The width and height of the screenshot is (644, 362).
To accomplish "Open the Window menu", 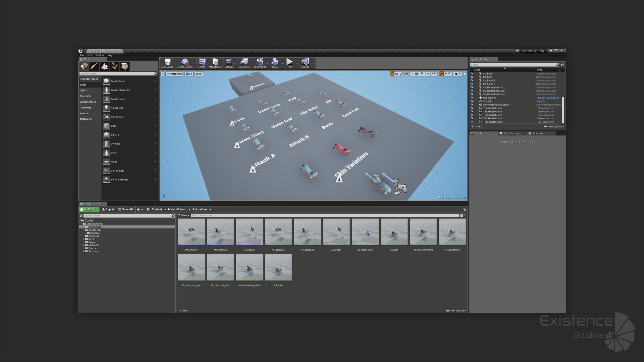I will coord(100,55).
